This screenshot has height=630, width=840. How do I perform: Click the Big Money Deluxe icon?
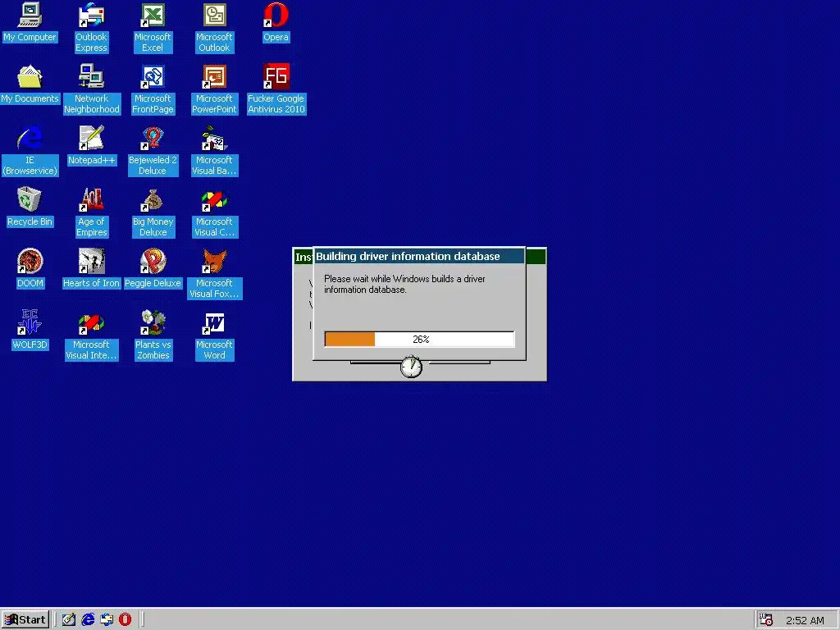[x=153, y=212]
